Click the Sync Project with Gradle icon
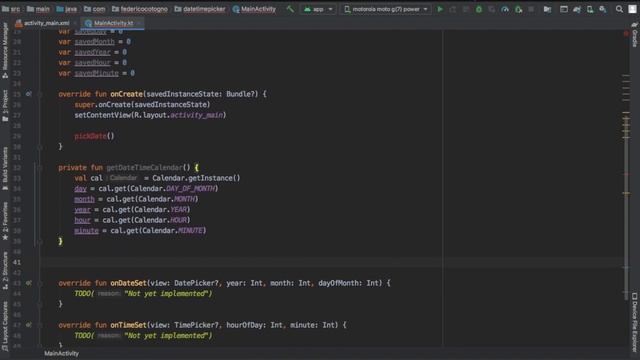Image resolution: width=640 pixels, height=360 pixels. click(x=577, y=9)
